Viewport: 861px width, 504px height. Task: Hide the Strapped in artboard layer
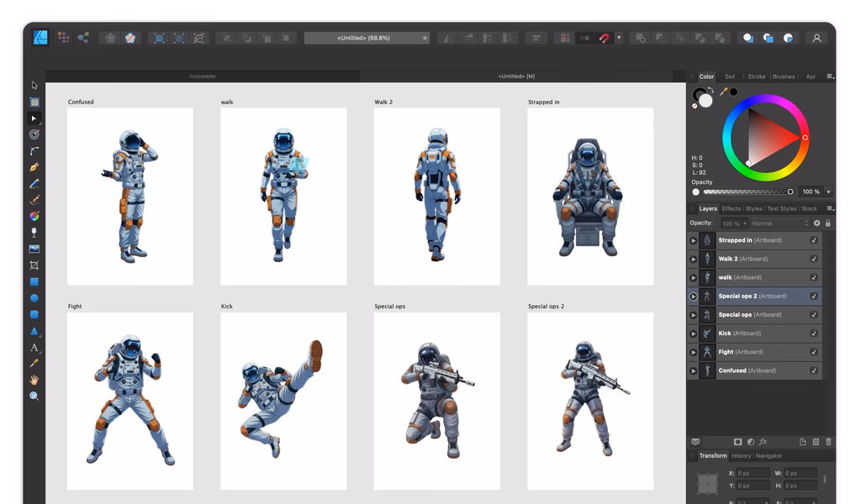(814, 240)
